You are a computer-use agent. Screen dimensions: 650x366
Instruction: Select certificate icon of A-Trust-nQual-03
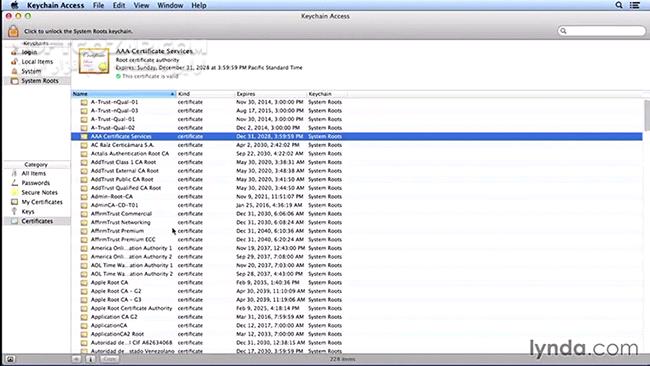tap(84, 111)
